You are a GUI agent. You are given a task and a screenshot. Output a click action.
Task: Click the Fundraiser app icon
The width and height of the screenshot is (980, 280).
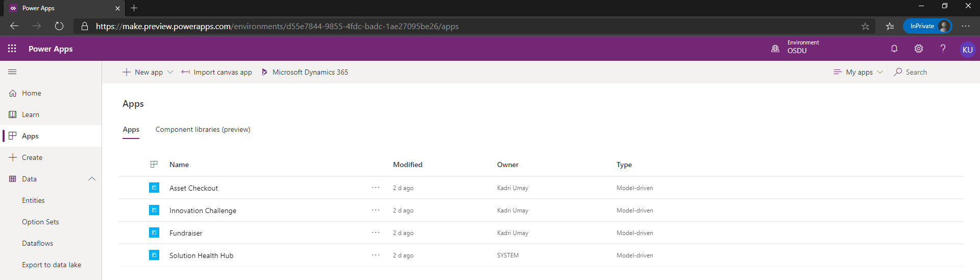(x=154, y=232)
